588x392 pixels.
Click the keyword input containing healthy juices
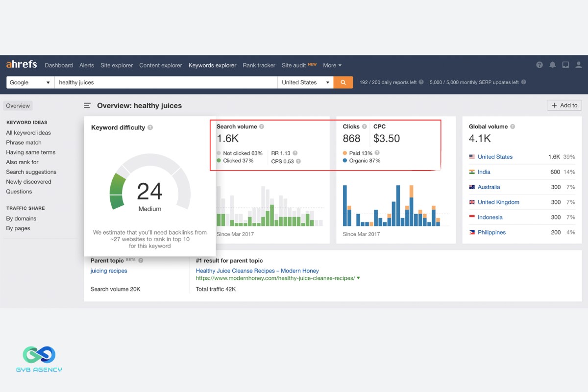166,82
